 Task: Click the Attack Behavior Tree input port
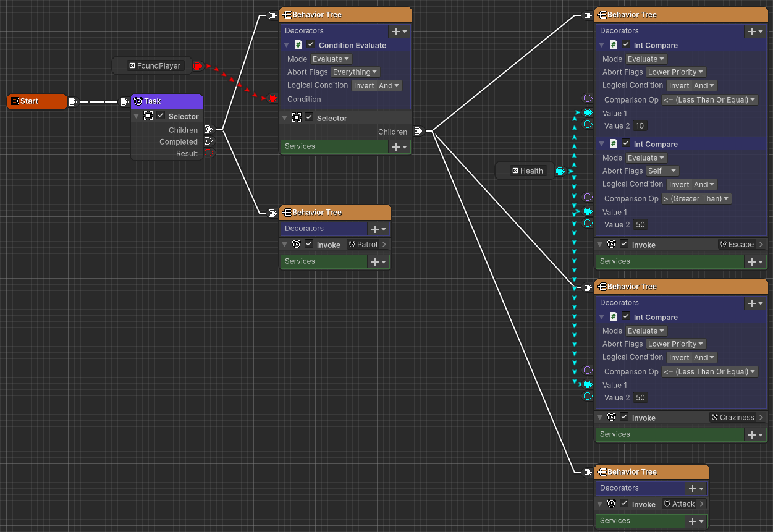click(x=588, y=473)
